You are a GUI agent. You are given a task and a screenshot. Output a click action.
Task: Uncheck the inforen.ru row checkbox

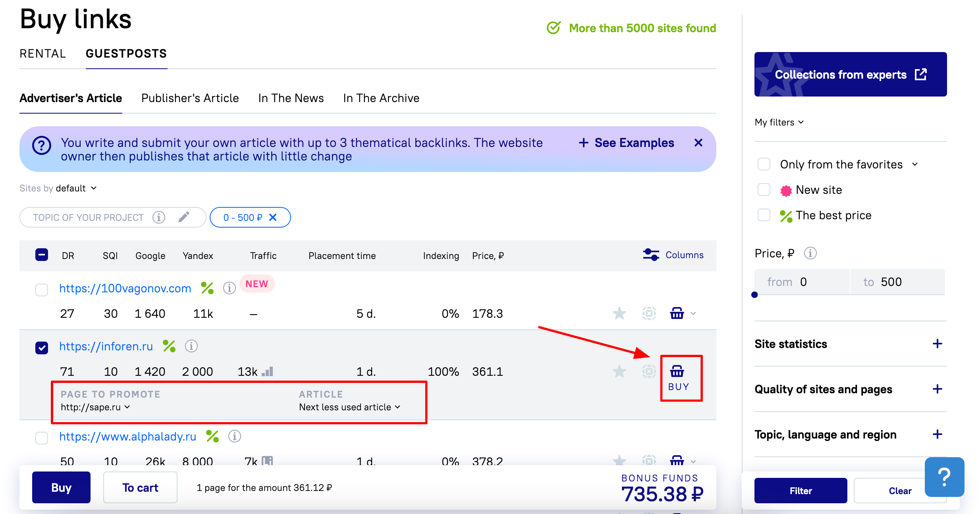42,348
